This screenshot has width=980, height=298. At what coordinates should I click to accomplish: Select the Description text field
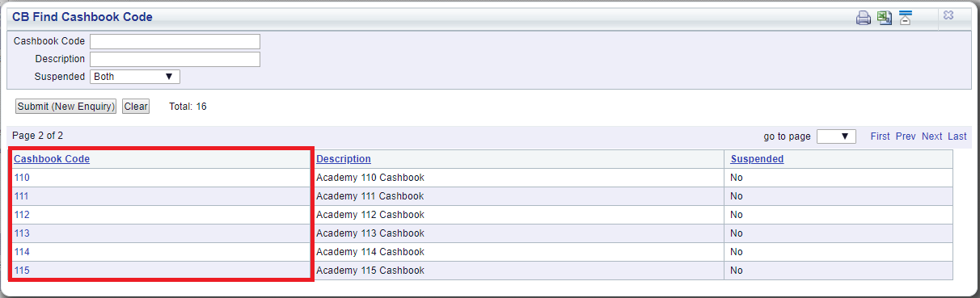pyautogui.click(x=175, y=59)
